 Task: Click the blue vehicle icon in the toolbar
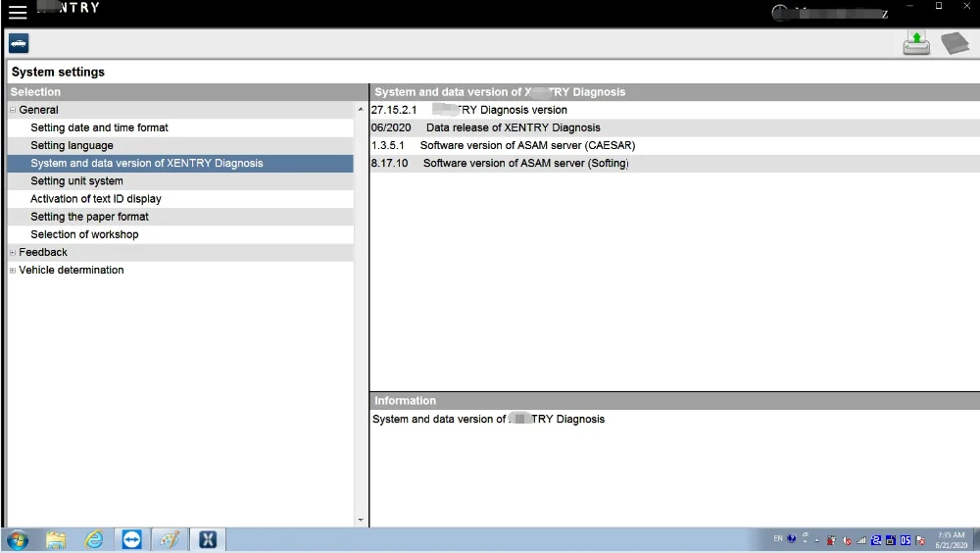[19, 43]
